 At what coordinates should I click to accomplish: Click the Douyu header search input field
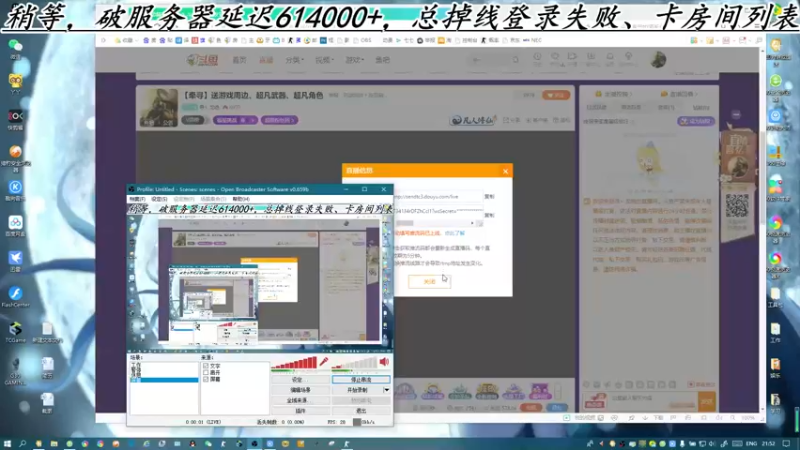490,60
